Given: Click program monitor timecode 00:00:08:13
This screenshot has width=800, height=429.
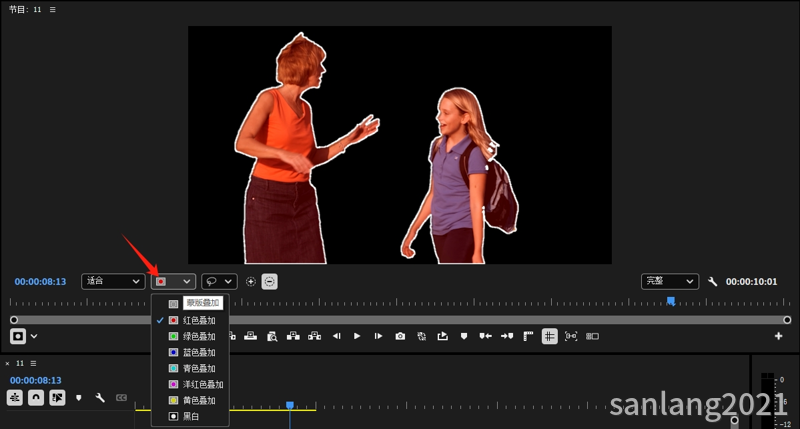Looking at the screenshot, I should [x=40, y=282].
